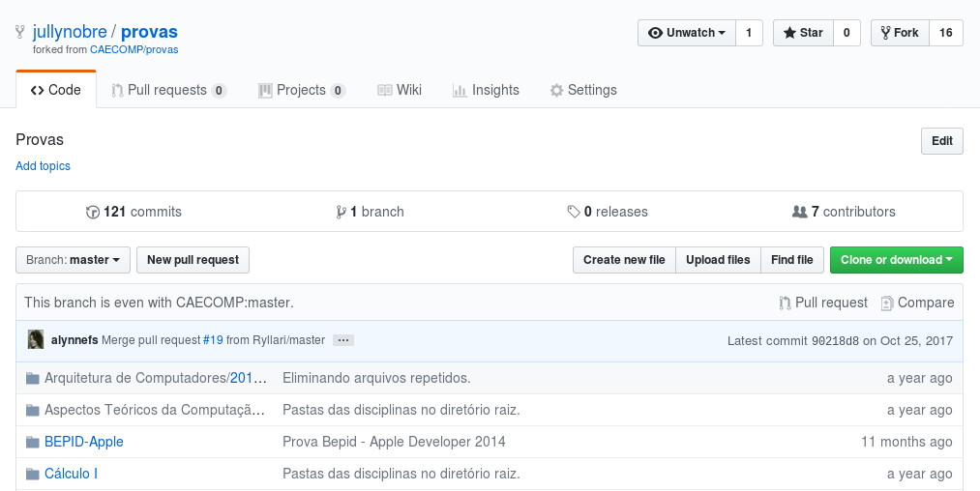Click the Add topics link
Viewport: 980px width, 491px height.
point(44,166)
